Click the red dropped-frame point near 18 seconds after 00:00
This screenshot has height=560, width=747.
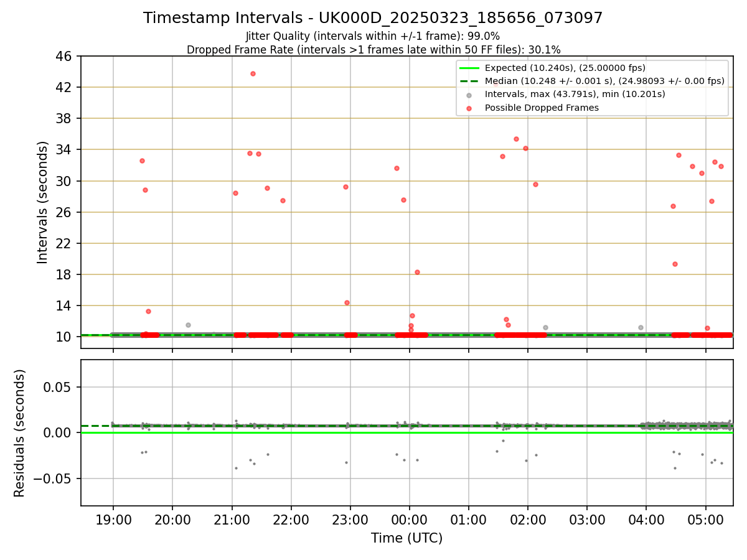(x=417, y=272)
